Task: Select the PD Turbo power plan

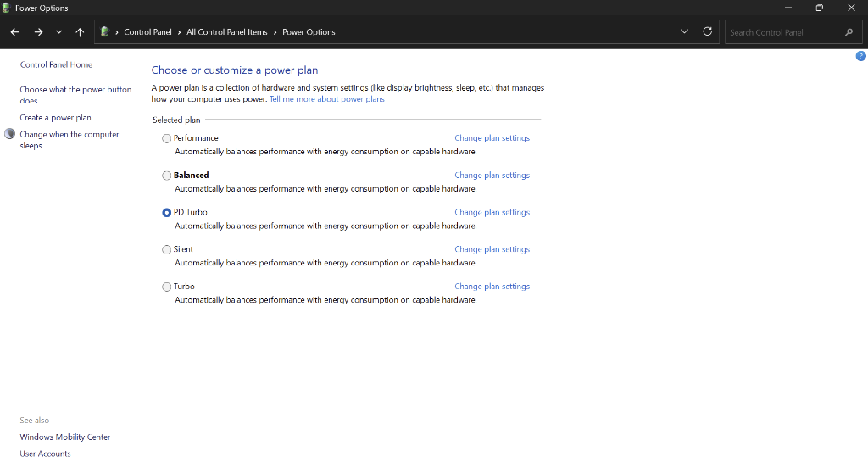Action: 167,213
